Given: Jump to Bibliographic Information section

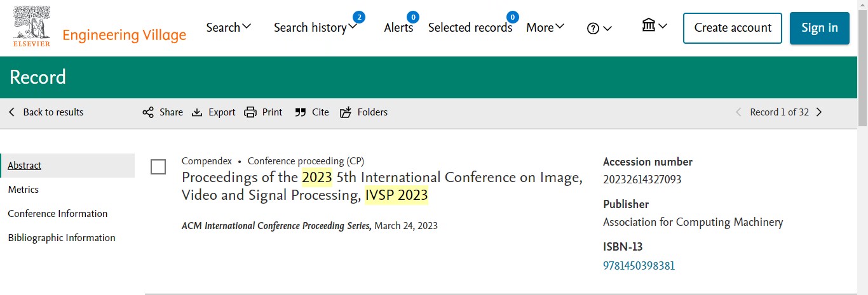Looking at the screenshot, I should (62, 238).
